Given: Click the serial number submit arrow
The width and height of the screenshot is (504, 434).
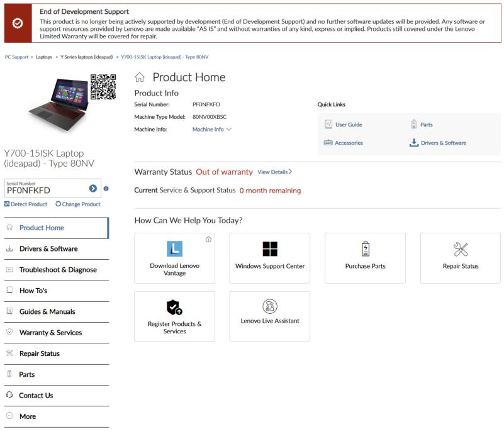Looking at the screenshot, I should point(93,188).
